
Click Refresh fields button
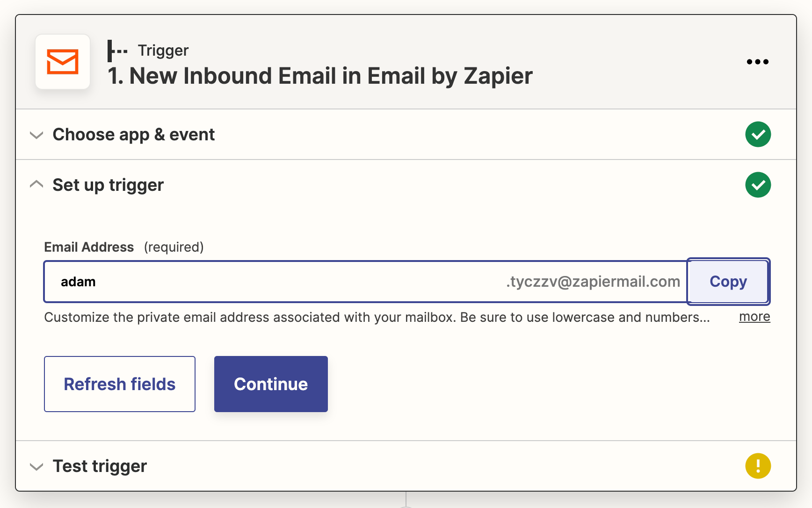click(x=120, y=384)
